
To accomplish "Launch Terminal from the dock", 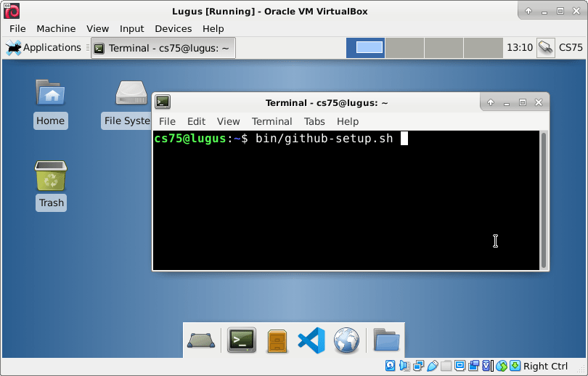I will 242,340.
